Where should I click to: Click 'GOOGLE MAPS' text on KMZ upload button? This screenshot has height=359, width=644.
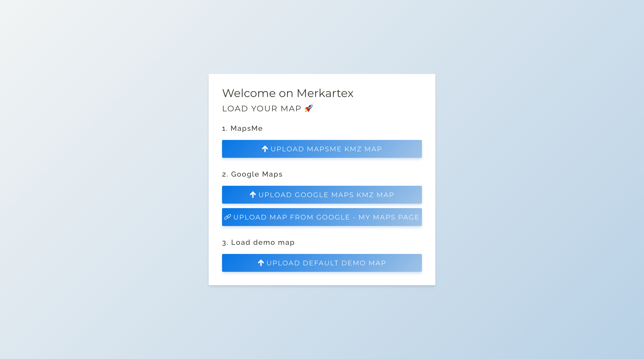(324, 195)
